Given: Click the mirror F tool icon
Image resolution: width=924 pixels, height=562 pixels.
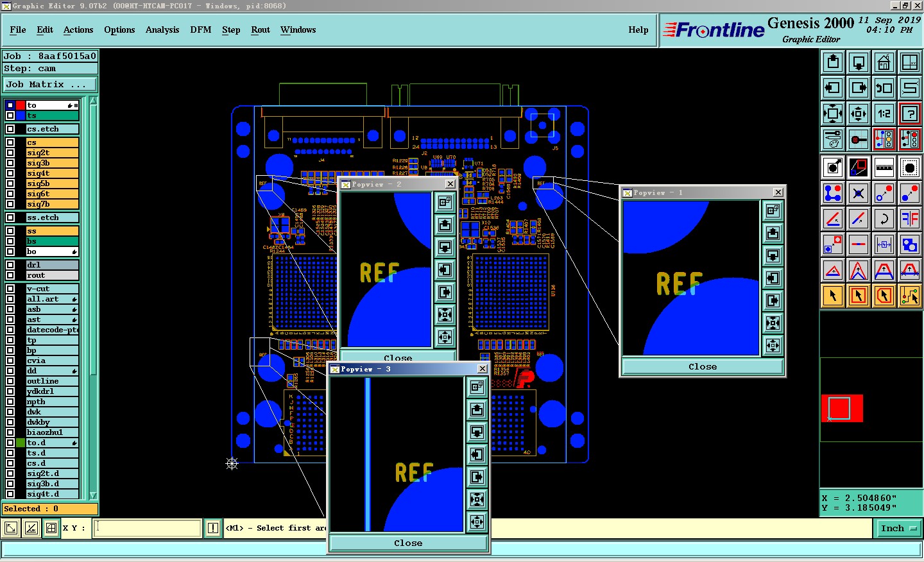Looking at the screenshot, I should click(910, 219).
